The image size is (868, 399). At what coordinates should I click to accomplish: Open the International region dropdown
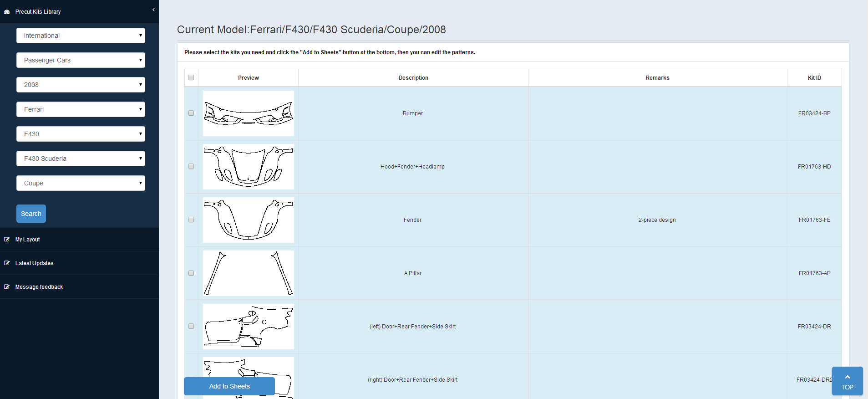pyautogui.click(x=81, y=36)
